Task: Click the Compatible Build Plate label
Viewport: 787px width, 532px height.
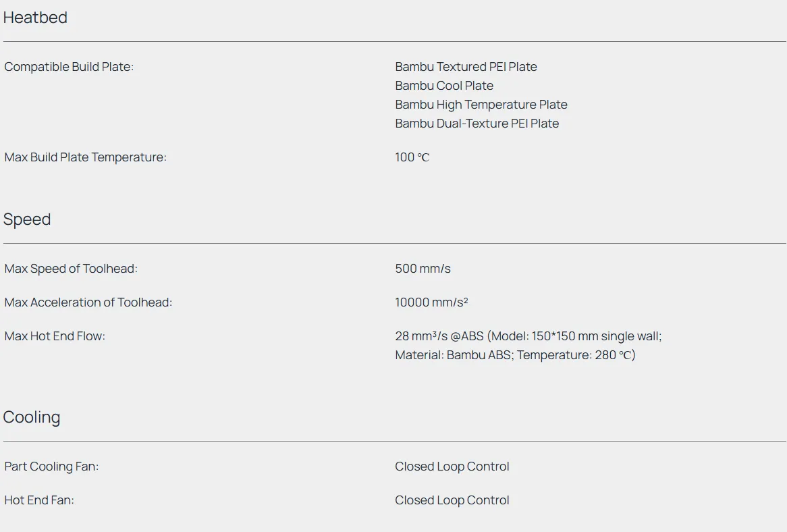Action: [x=69, y=67]
